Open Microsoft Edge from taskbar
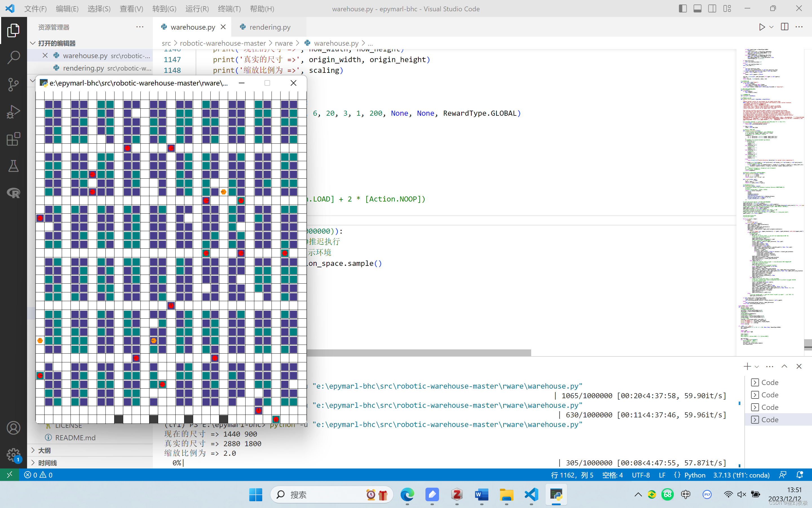Viewport: 812px width, 508px height. pos(407,494)
